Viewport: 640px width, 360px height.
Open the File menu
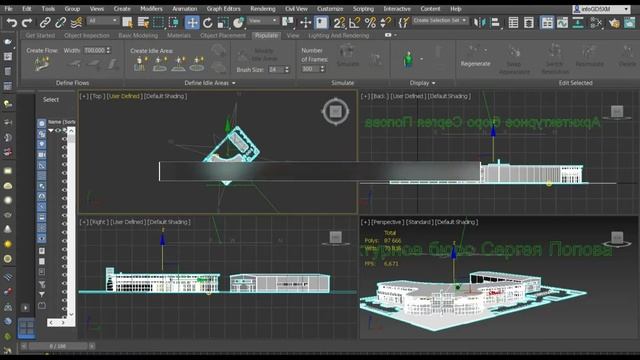click(8, 9)
